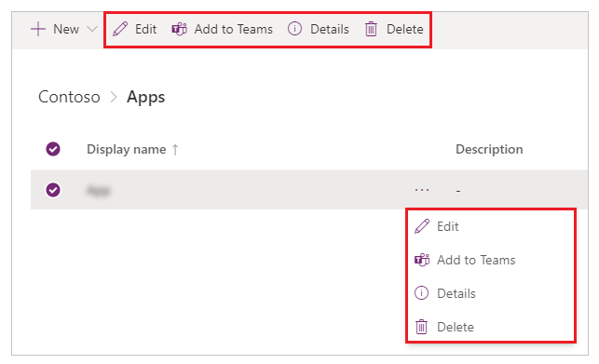Click the context menu info icon
This screenshot has width=599, height=364.
[421, 293]
